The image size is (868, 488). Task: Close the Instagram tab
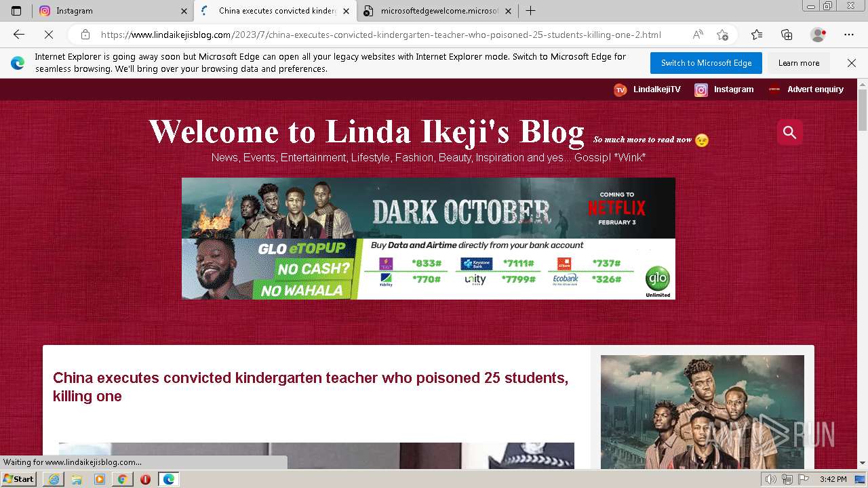[x=184, y=11]
